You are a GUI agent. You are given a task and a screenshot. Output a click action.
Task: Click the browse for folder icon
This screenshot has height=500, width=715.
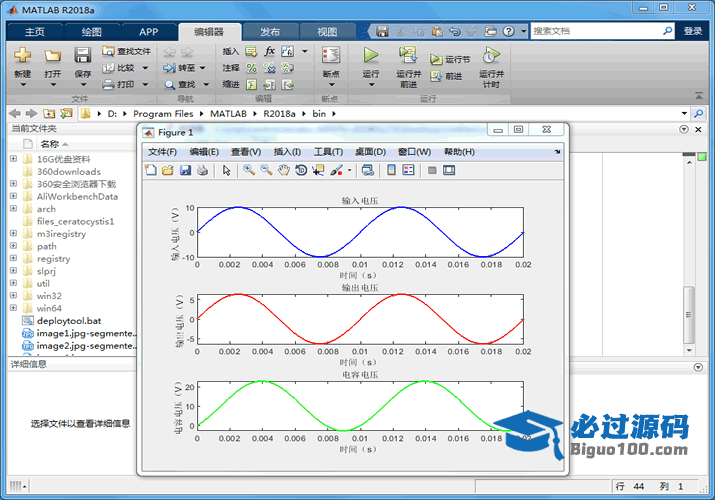(x=66, y=113)
